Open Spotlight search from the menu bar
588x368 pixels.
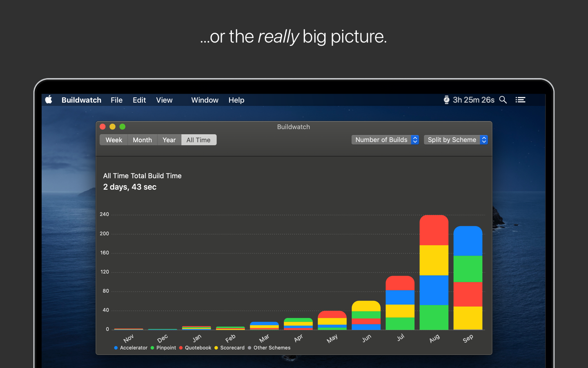pos(503,99)
